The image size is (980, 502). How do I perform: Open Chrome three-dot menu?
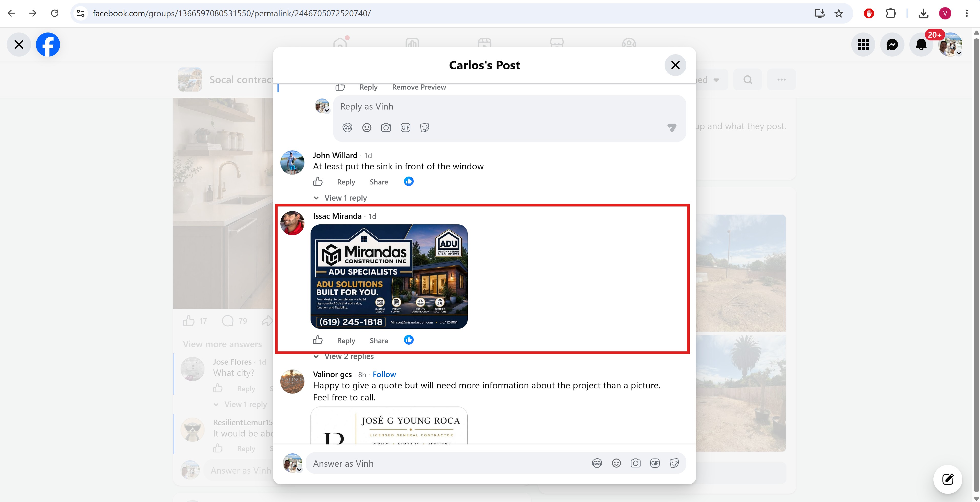click(x=967, y=14)
